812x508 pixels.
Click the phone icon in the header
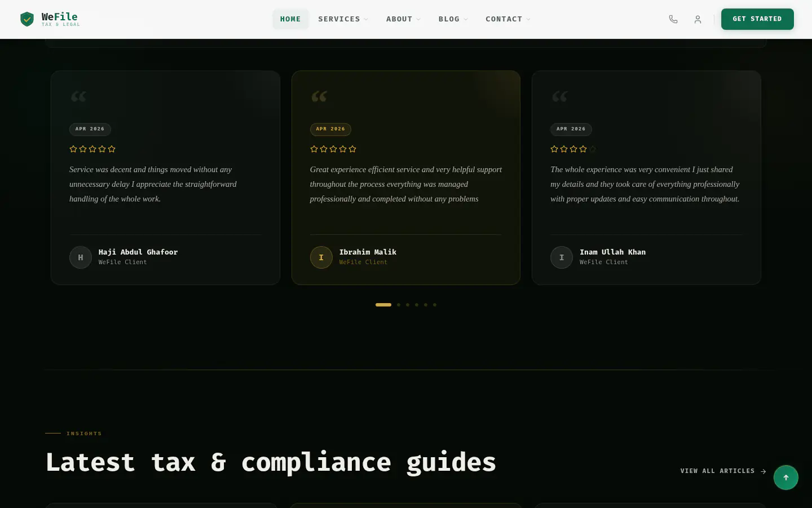[x=673, y=19]
